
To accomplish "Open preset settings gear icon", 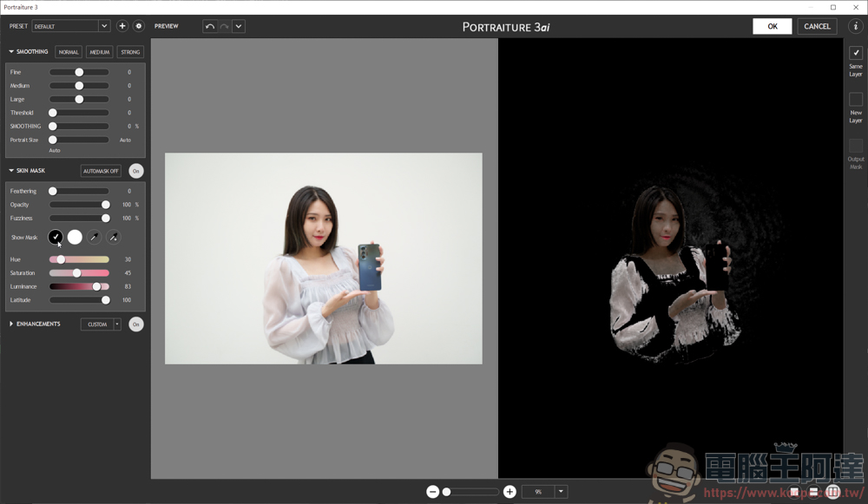I will pos(138,26).
